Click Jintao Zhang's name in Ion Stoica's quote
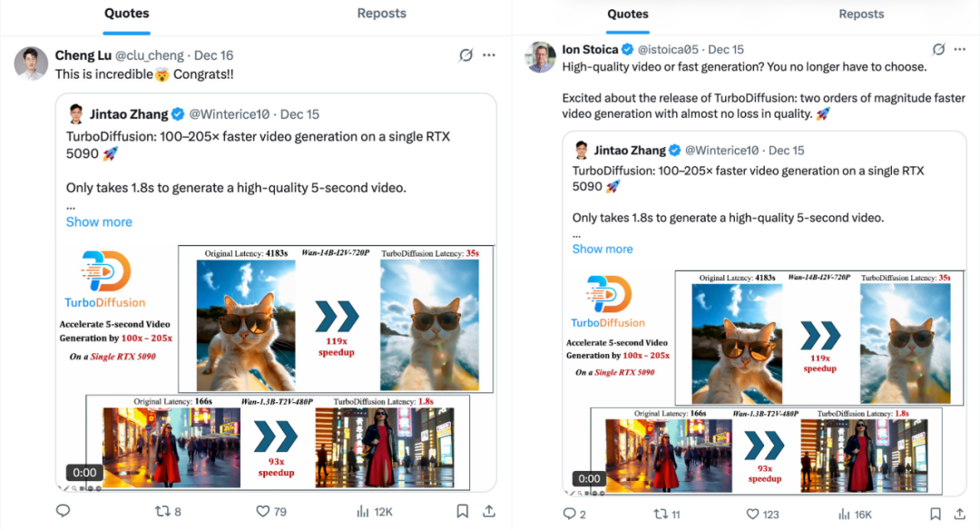Screen dimensions: 980x530 click(x=630, y=151)
